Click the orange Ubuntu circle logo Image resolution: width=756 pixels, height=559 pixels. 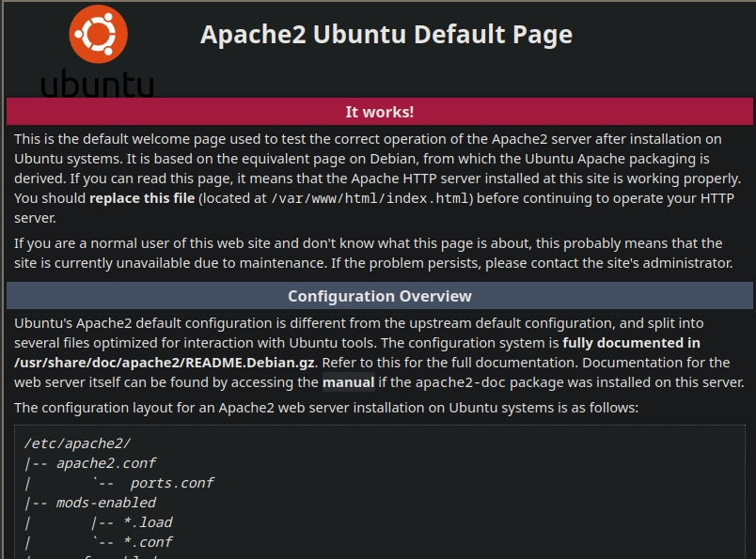click(98, 35)
